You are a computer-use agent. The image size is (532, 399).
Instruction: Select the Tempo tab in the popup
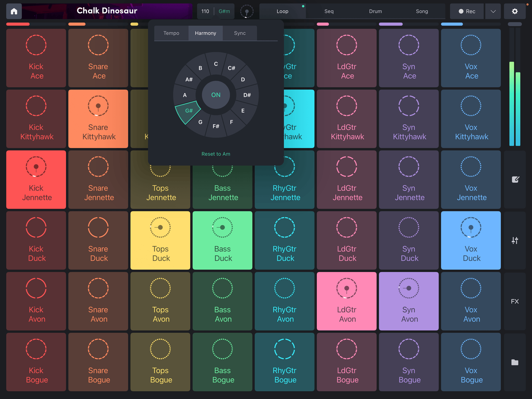[x=171, y=33]
